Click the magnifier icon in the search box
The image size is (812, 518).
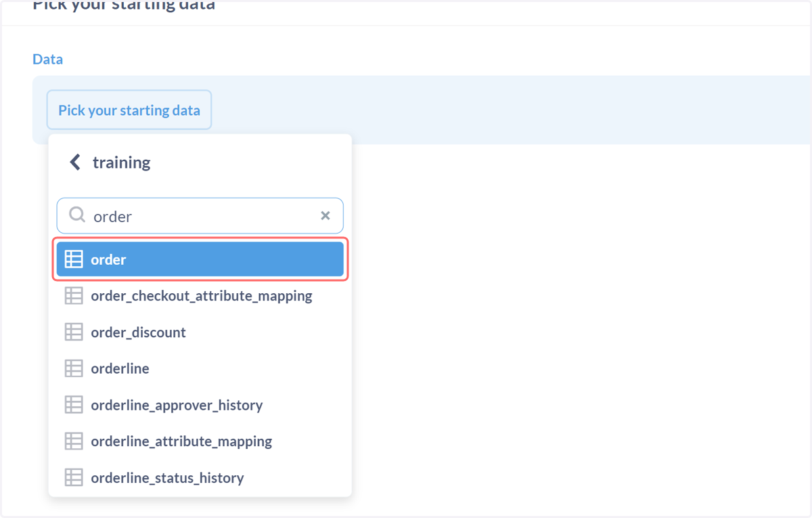(x=77, y=215)
